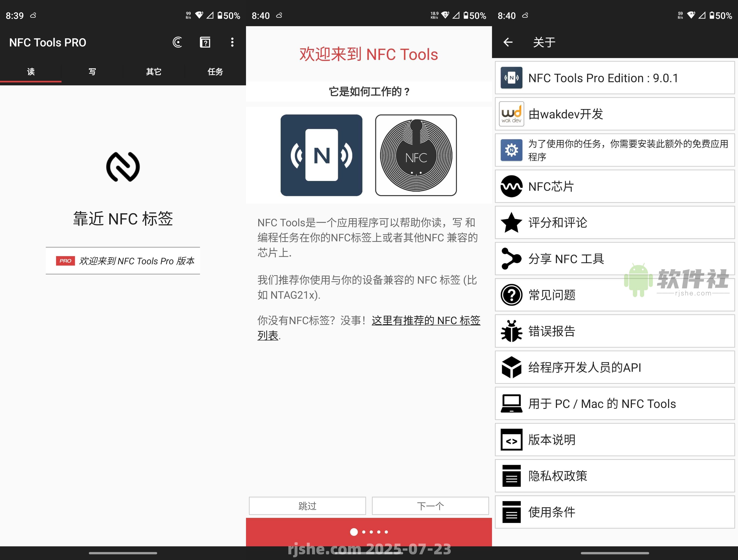
Task: Open the 其它 tab
Action: tap(153, 71)
